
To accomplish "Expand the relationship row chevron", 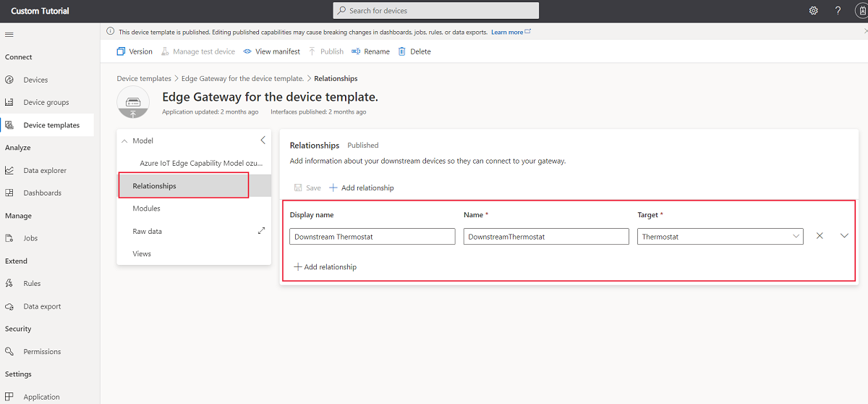I will pos(844,236).
